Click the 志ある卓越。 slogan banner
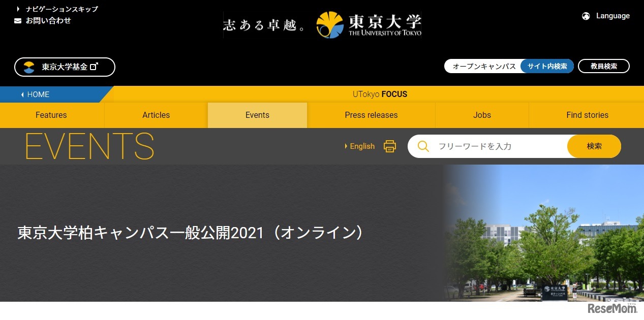Viewport: 644px width, 320px height. pyautogui.click(x=264, y=25)
